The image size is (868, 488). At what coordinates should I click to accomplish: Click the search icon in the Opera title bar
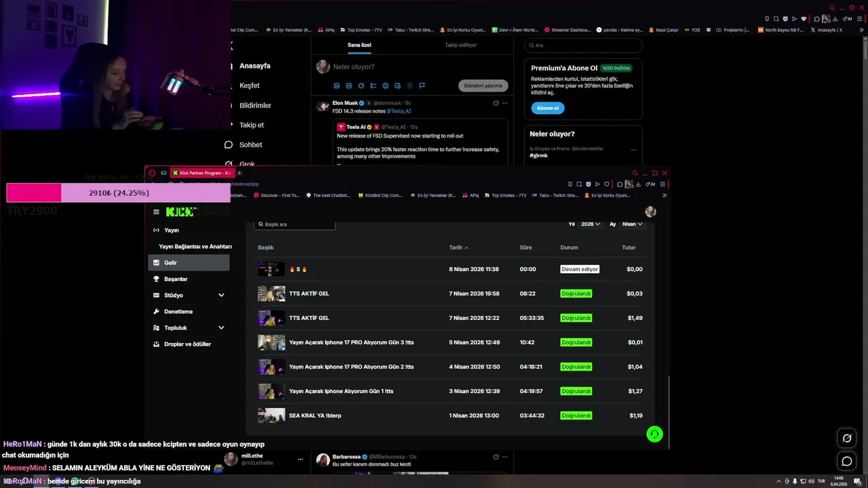pos(635,173)
